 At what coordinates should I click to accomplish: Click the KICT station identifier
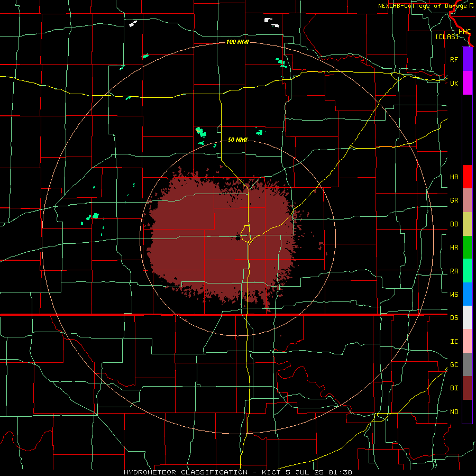click(271, 472)
